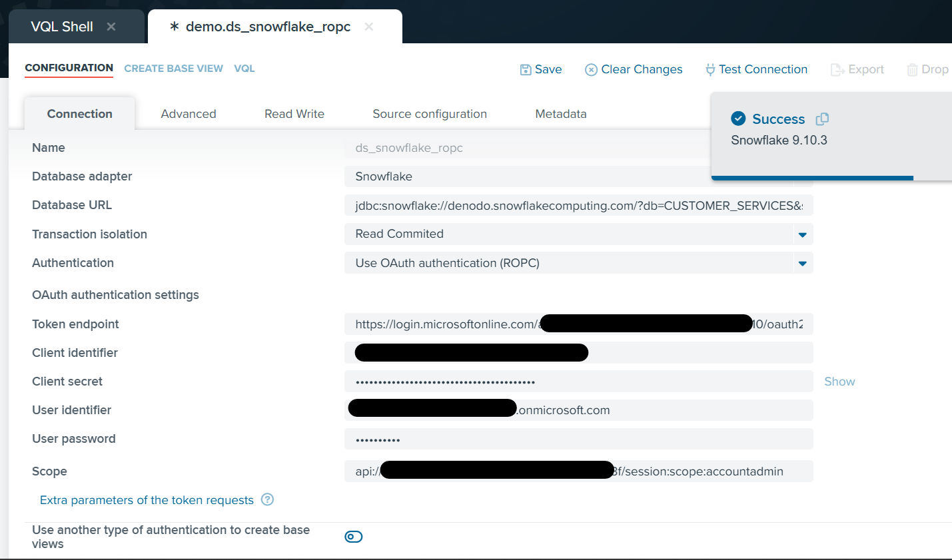
Task: Click the Export icon
Action: click(x=837, y=70)
